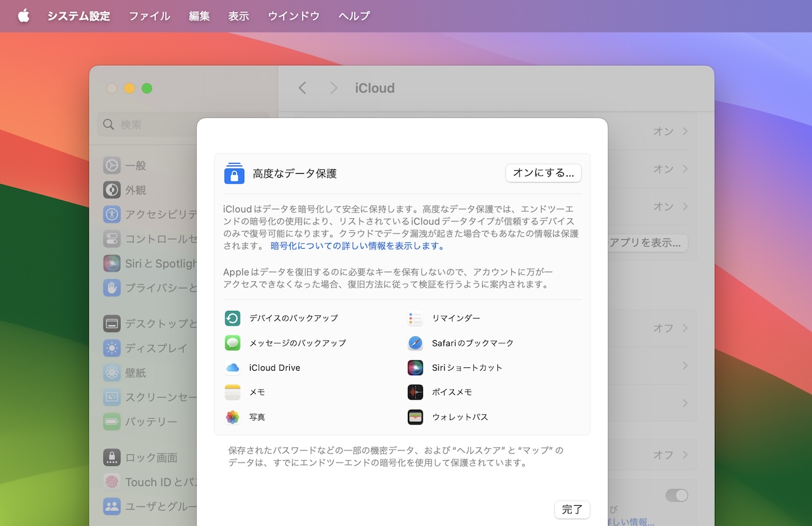Go forward with the toolbar arrow
The height and width of the screenshot is (526, 812).
(x=334, y=88)
